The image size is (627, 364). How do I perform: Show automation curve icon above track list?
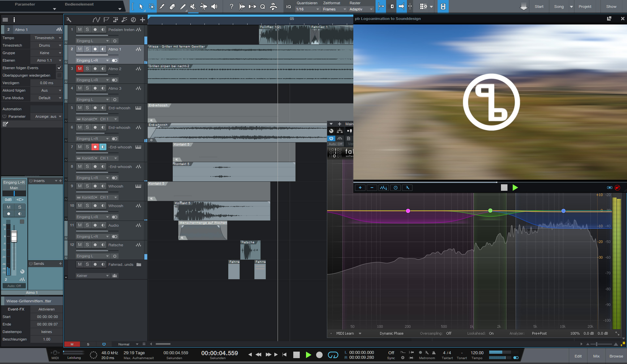pos(96,20)
